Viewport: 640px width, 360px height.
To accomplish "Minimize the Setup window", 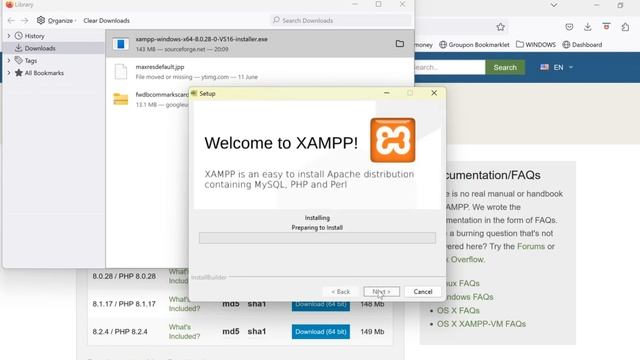I will [x=387, y=93].
